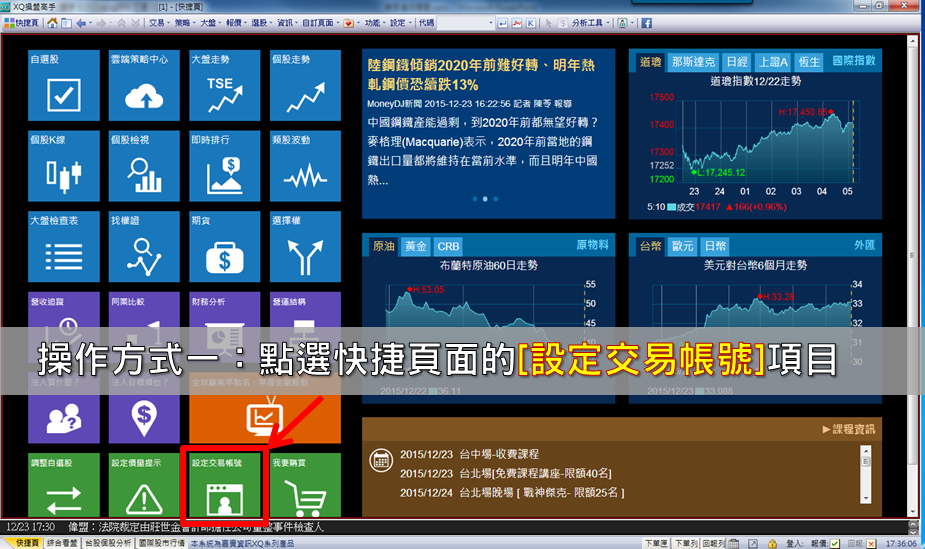
Task: Select the 黃金 commodity tab
Action: [415, 246]
